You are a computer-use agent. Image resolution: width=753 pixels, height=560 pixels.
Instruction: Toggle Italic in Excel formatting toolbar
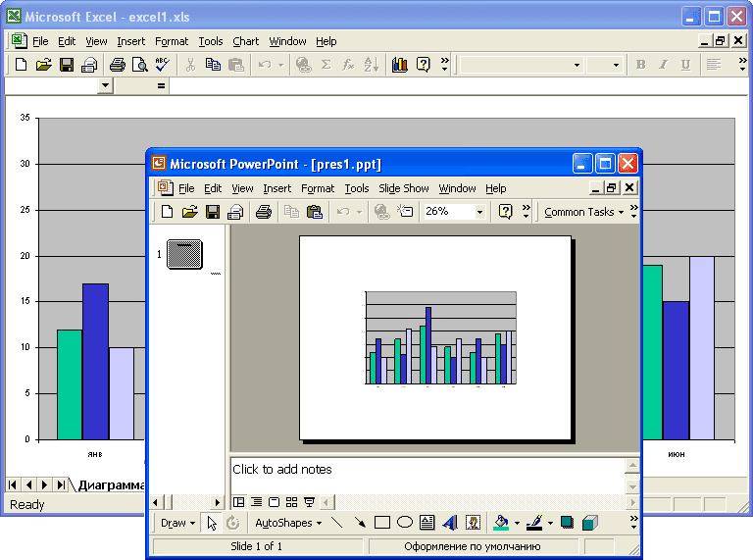click(663, 65)
